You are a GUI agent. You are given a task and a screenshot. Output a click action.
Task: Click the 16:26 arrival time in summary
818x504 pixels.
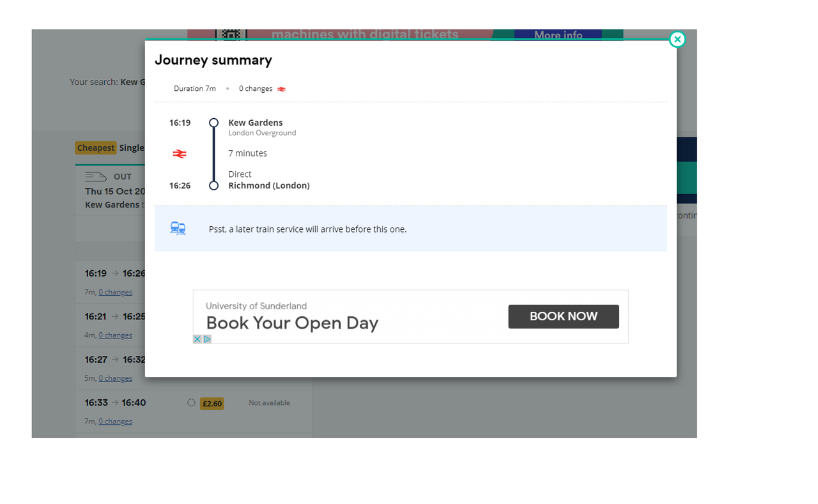click(x=180, y=186)
